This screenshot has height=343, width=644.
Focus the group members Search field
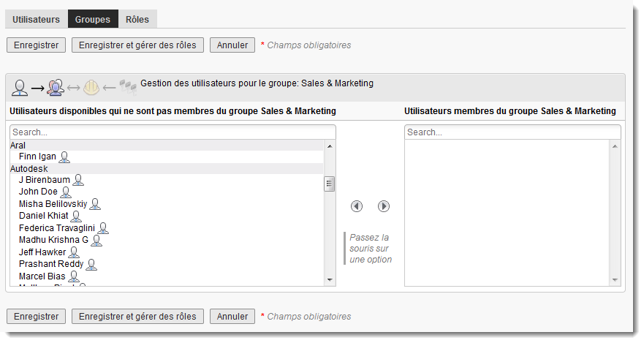pyautogui.click(x=512, y=132)
